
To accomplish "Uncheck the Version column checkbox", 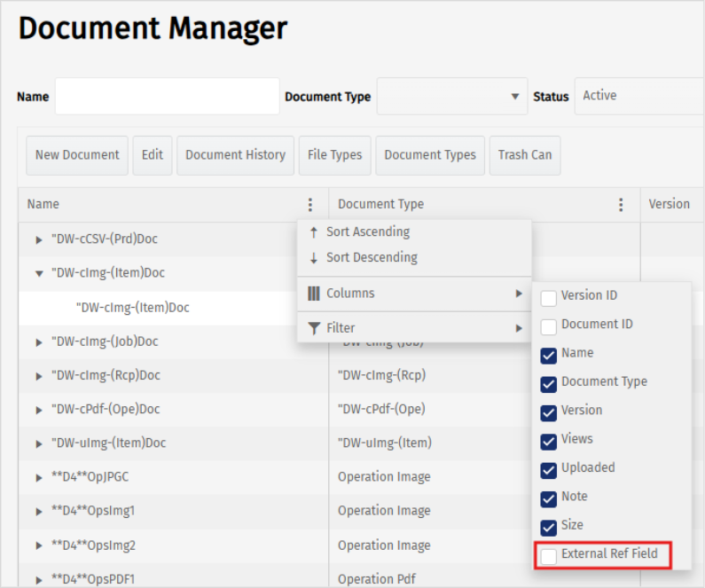I will tap(549, 413).
